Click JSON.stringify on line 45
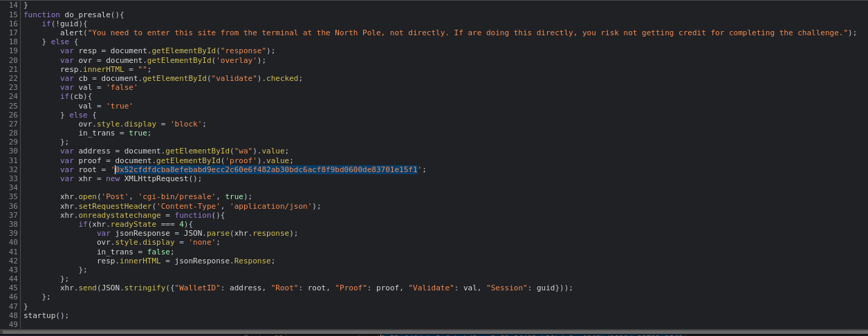The height and width of the screenshot is (336, 868). click(133, 288)
